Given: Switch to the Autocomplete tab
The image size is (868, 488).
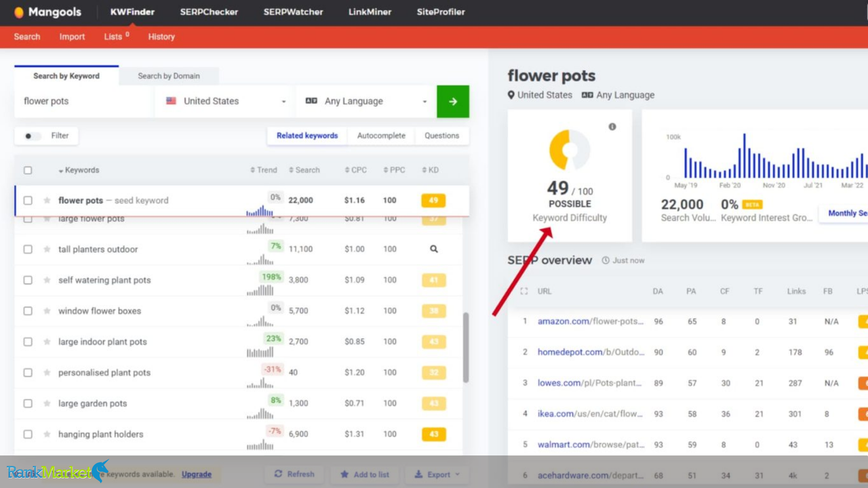Looking at the screenshot, I should coord(381,136).
